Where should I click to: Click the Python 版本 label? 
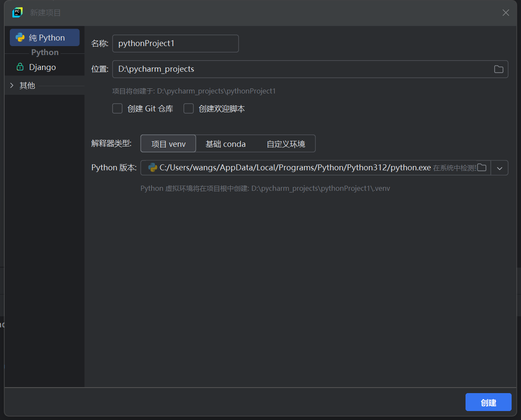114,168
